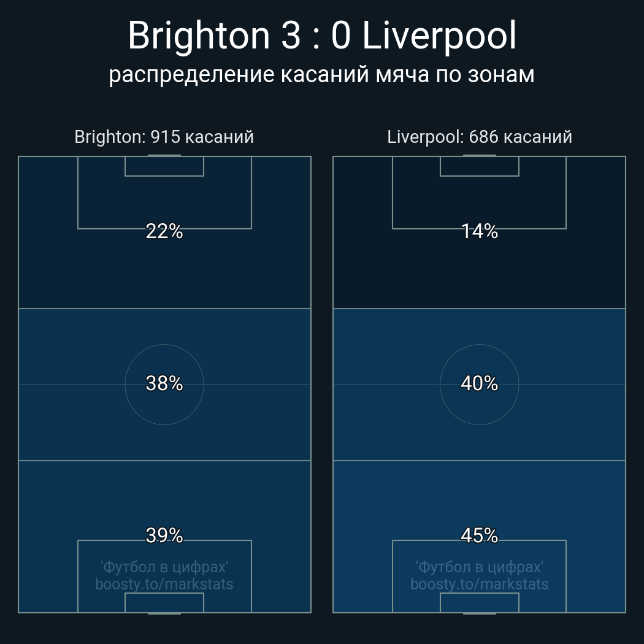Image resolution: width=644 pixels, height=644 pixels.
Task: Click Brighton's 22% attacking third value
Action: point(164,231)
